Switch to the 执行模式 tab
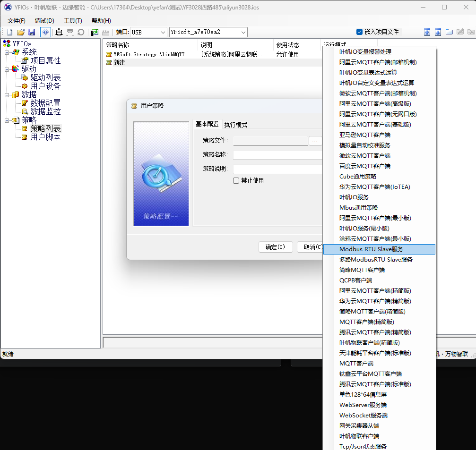 click(235, 125)
